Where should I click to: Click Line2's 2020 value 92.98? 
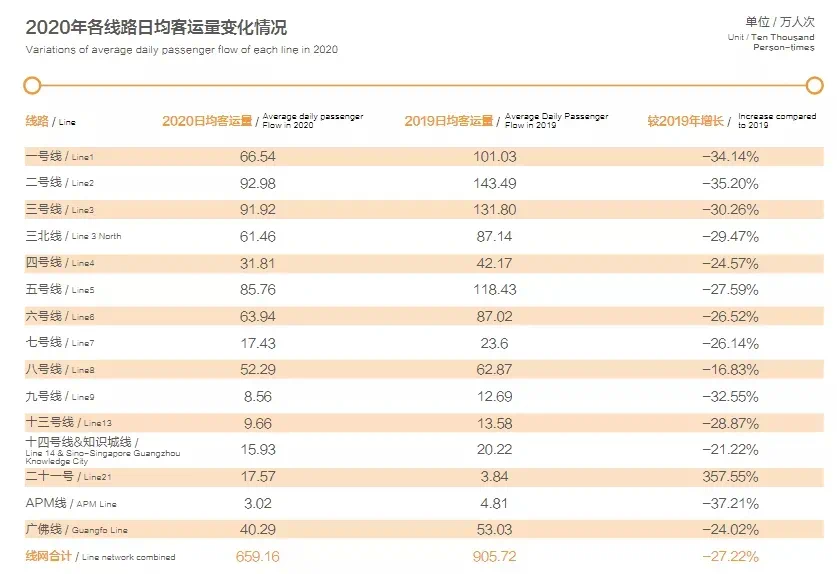coord(258,183)
